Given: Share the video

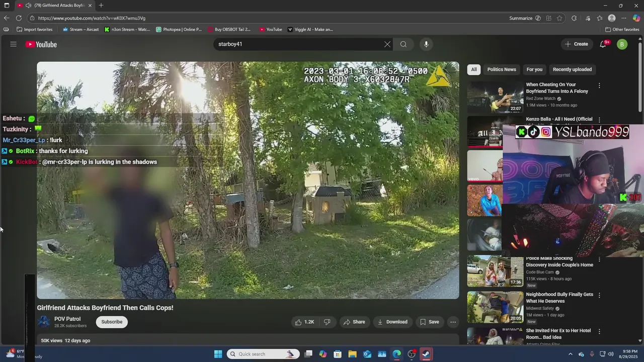Looking at the screenshot, I should pyautogui.click(x=354, y=322).
